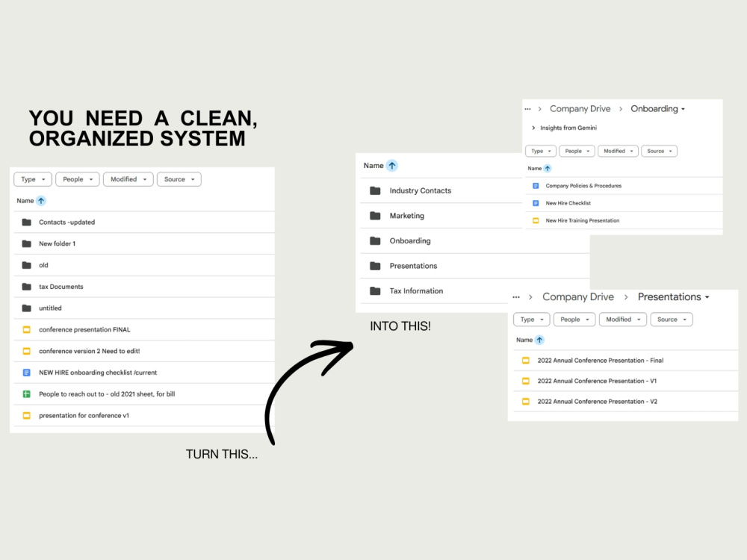The width and height of the screenshot is (747, 560).
Task: Open the Source filter in the messy file list
Action: coord(179,179)
